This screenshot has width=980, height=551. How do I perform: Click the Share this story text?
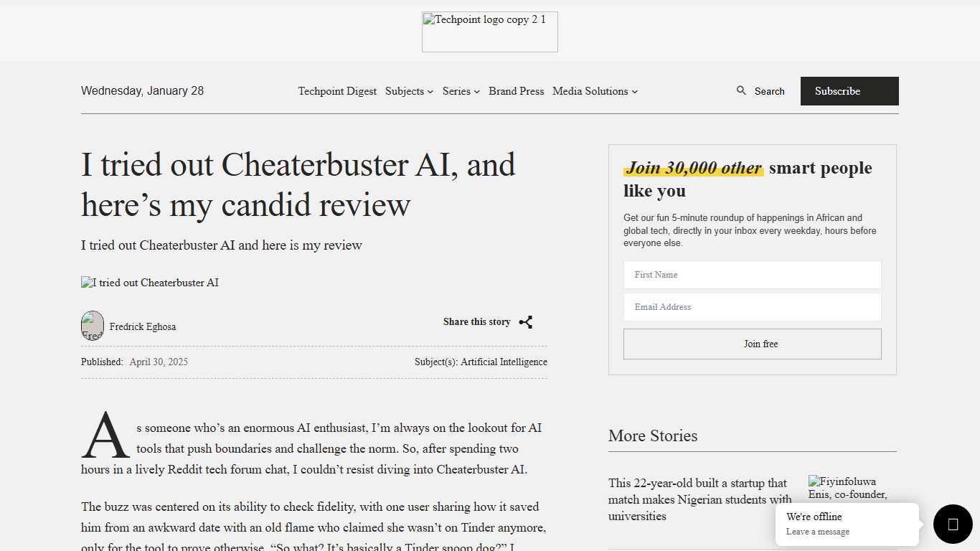coord(476,321)
